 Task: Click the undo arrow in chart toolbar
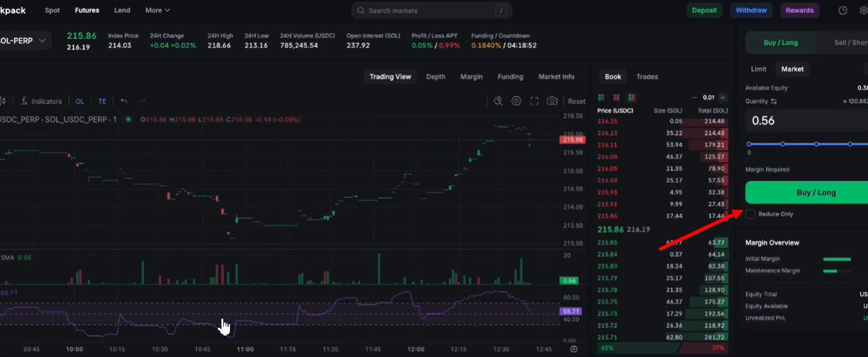tap(124, 101)
